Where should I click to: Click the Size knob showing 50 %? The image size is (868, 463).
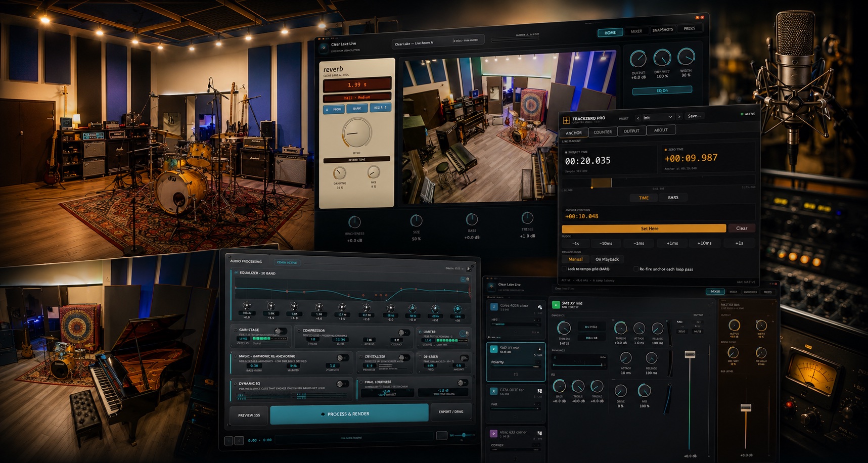click(416, 220)
